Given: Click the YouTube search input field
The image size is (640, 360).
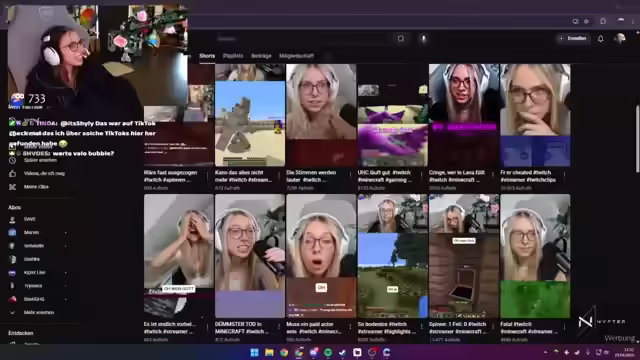Looking at the screenshot, I should click(x=302, y=39).
